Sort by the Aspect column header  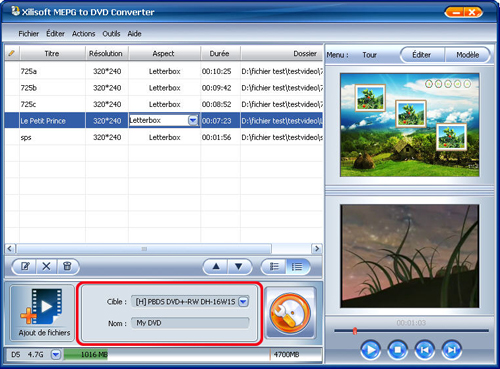click(x=164, y=53)
